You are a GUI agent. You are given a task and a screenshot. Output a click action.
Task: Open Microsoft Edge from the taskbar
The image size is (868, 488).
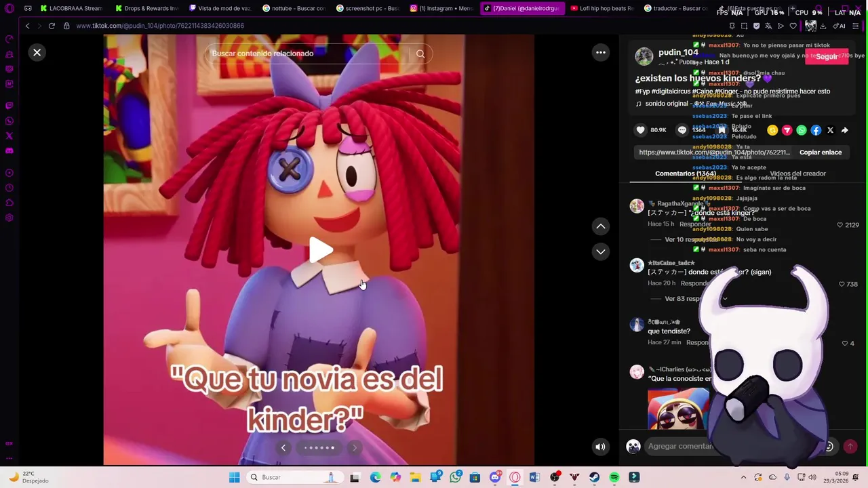tap(375, 477)
